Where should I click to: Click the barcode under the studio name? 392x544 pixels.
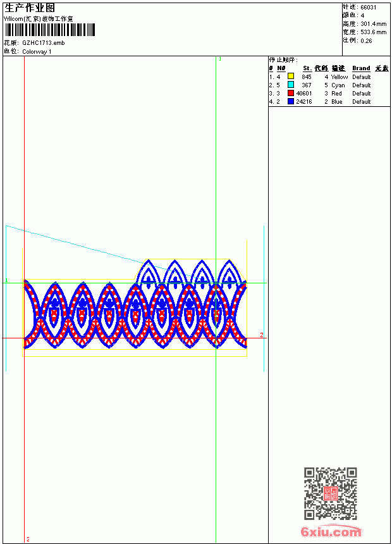pyautogui.click(x=50, y=30)
